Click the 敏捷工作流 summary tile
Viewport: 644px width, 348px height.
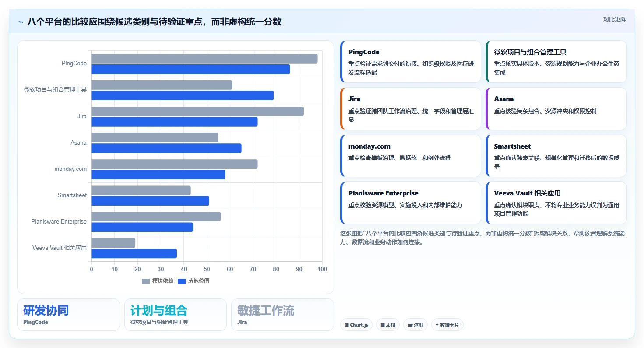click(x=282, y=315)
